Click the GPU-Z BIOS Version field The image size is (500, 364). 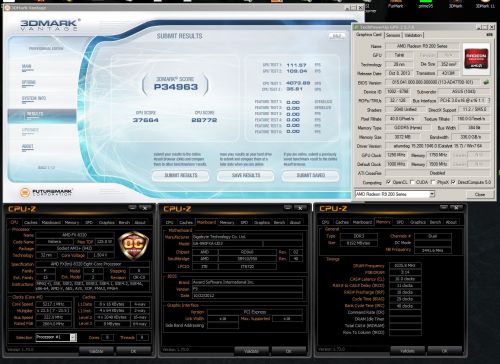[x=434, y=82]
